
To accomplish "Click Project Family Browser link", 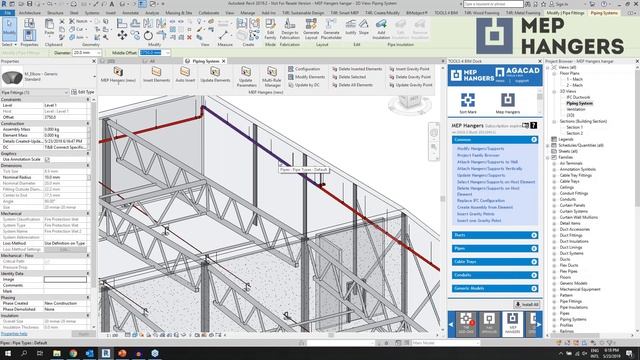I will tap(478, 155).
